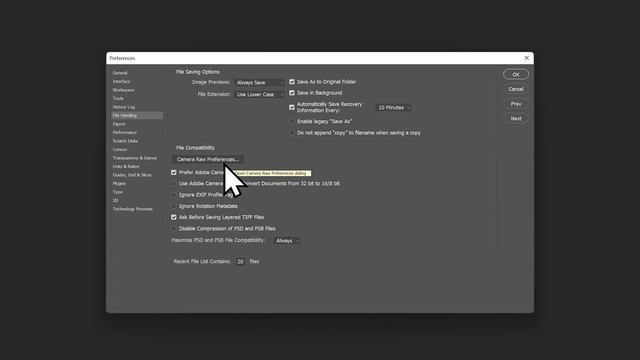Open the Image Previews dropdown
Image resolution: width=640 pixels, height=360 pixels.
pos(259,82)
